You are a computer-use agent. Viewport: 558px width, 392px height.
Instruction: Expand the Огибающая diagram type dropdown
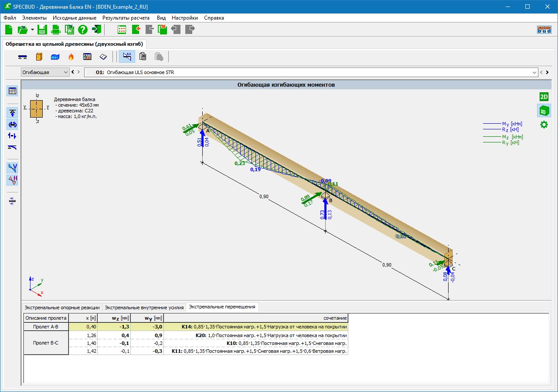(66, 72)
